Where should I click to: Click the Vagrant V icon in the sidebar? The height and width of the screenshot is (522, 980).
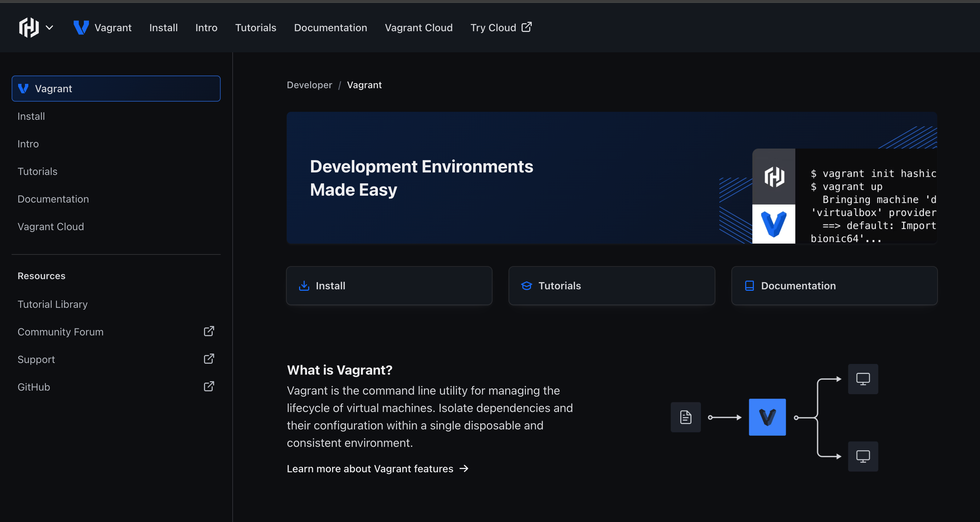pos(23,88)
